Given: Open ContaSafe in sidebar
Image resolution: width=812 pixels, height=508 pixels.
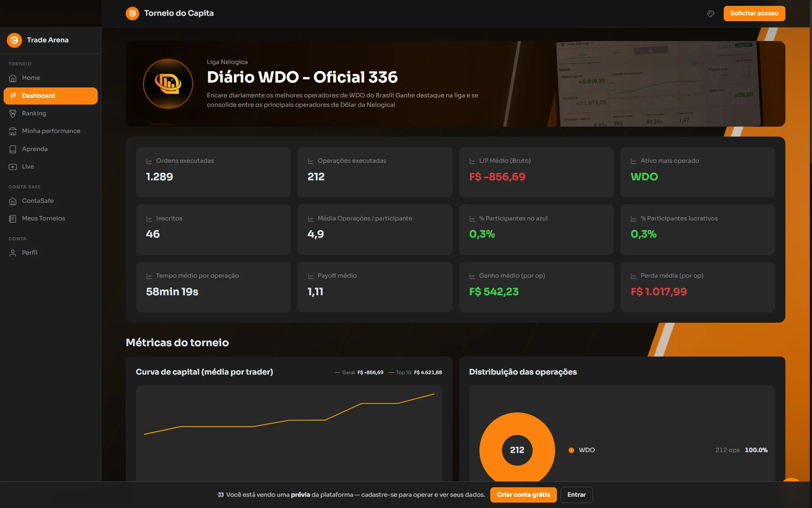Looking at the screenshot, I should click(50, 201).
